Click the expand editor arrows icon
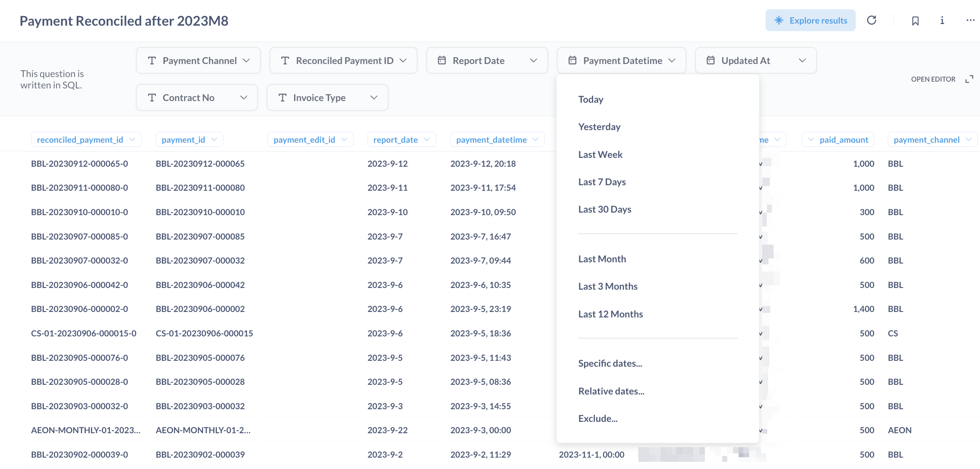 point(969,79)
